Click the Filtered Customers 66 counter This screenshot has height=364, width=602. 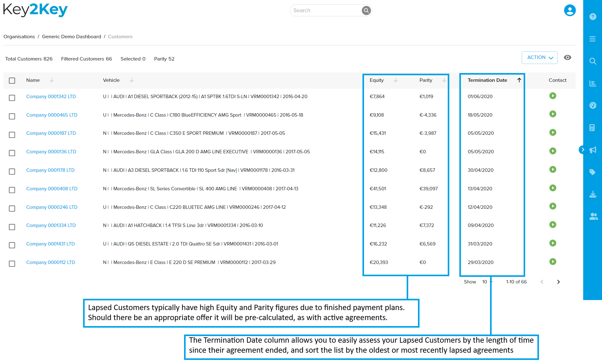pos(87,59)
